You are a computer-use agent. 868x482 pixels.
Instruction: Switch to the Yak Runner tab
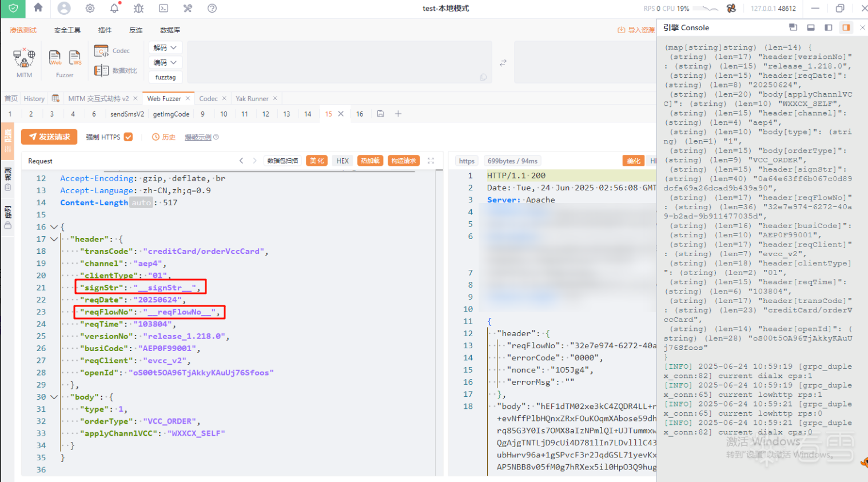(x=252, y=98)
